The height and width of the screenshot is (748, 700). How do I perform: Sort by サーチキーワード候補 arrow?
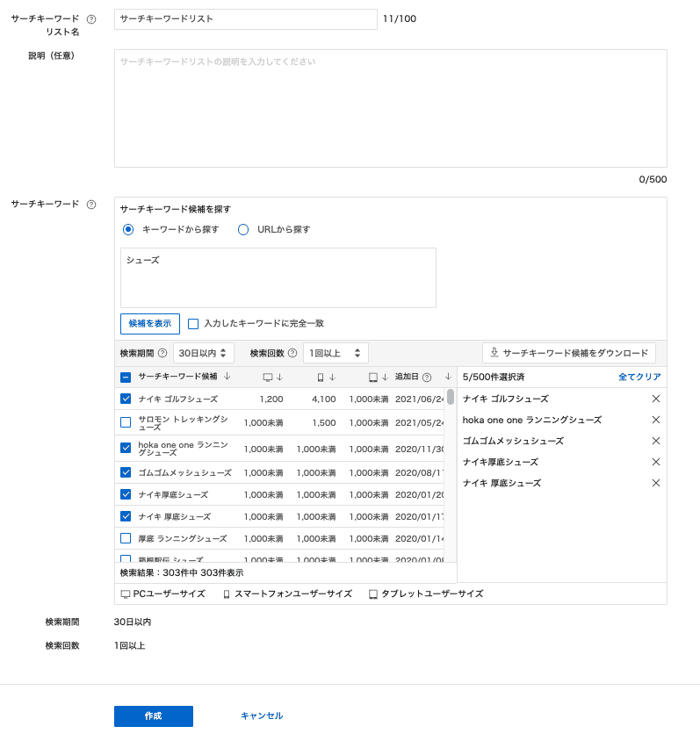[227, 377]
